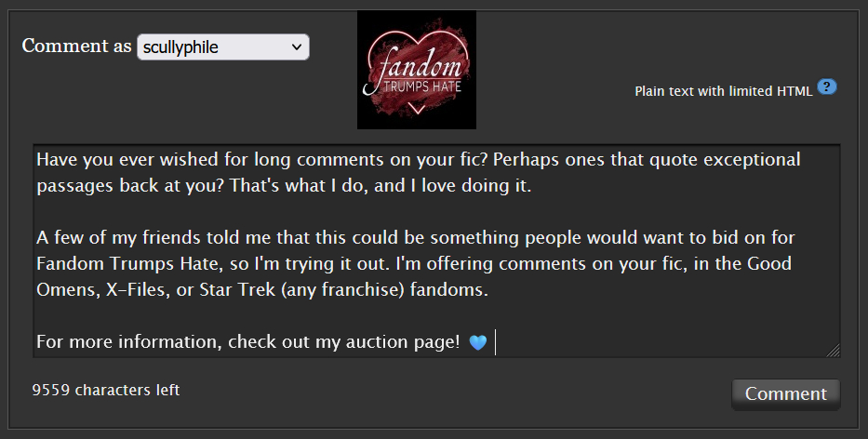This screenshot has width=868, height=439.
Task: Click the 'Comment as' label
Action: 77,46
